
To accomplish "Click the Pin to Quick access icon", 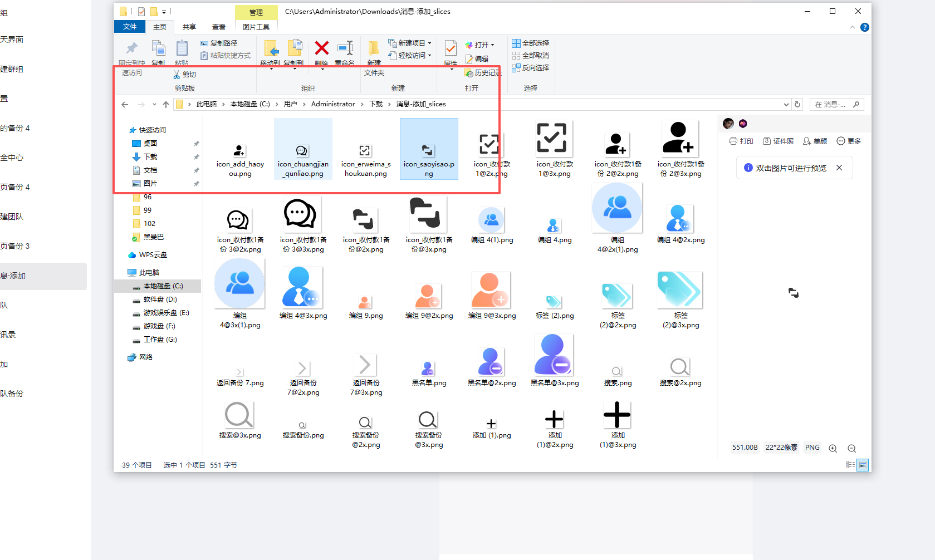I will coord(132,48).
